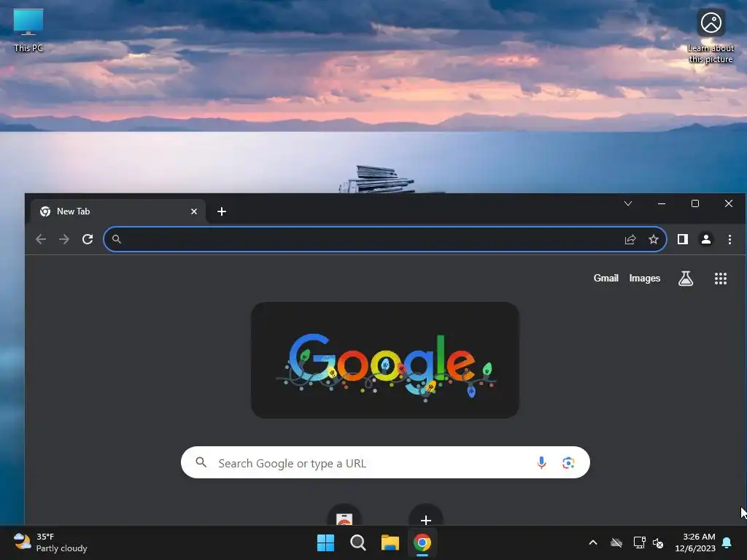Go back with the back arrow
Image resolution: width=747 pixels, height=560 pixels.
(x=41, y=239)
